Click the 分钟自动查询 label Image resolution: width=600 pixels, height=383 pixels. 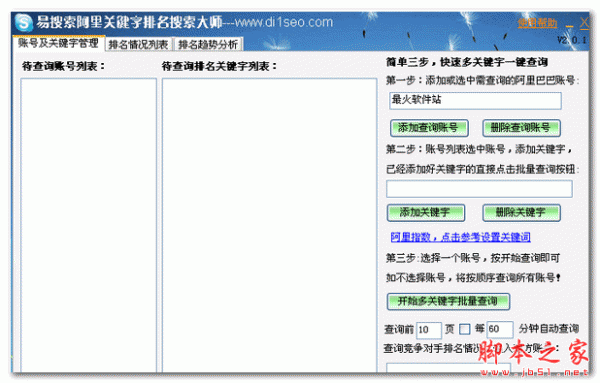(x=548, y=329)
